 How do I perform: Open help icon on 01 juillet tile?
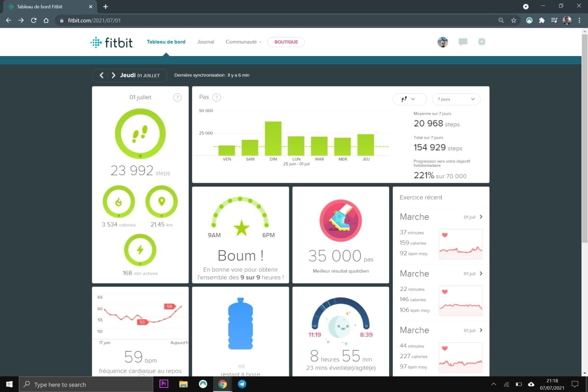pyautogui.click(x=177, y=97)
